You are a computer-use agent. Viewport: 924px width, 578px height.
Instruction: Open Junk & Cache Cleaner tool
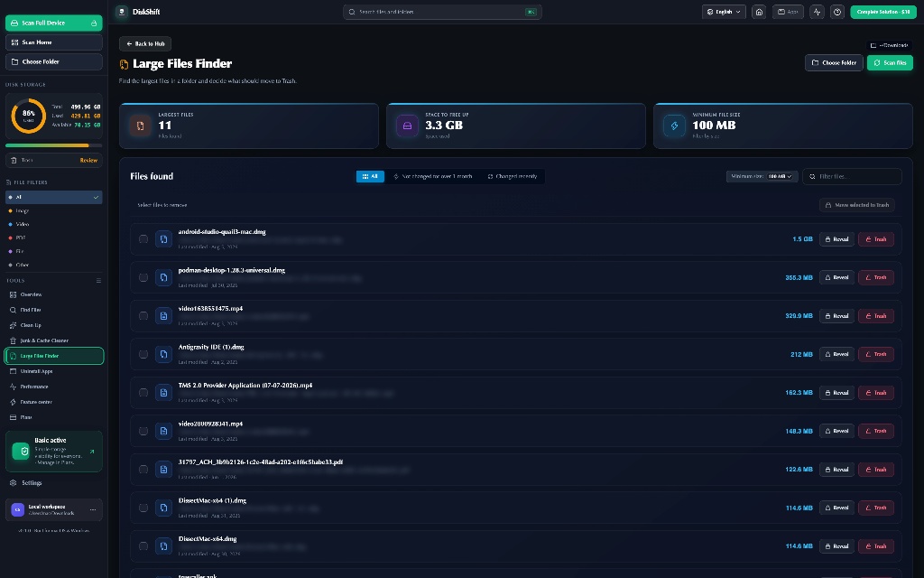click(x=53, y=340)
